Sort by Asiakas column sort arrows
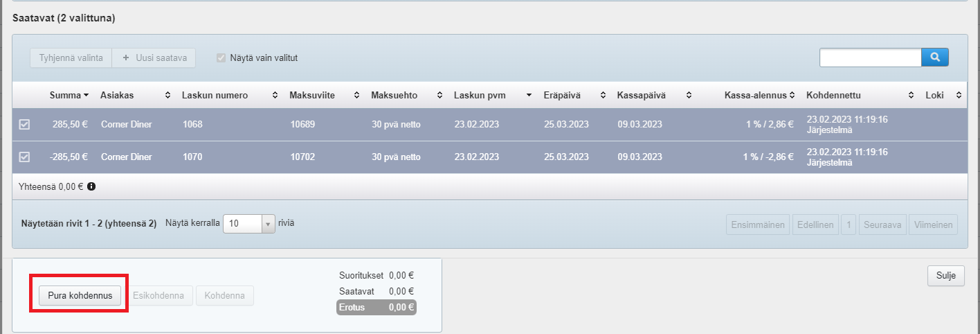This screenshot has width=980, height=334. point(167,95)
